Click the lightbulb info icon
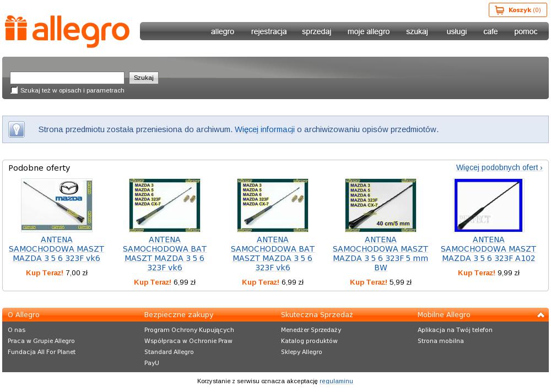551x392 pixels. coord(17,129)
